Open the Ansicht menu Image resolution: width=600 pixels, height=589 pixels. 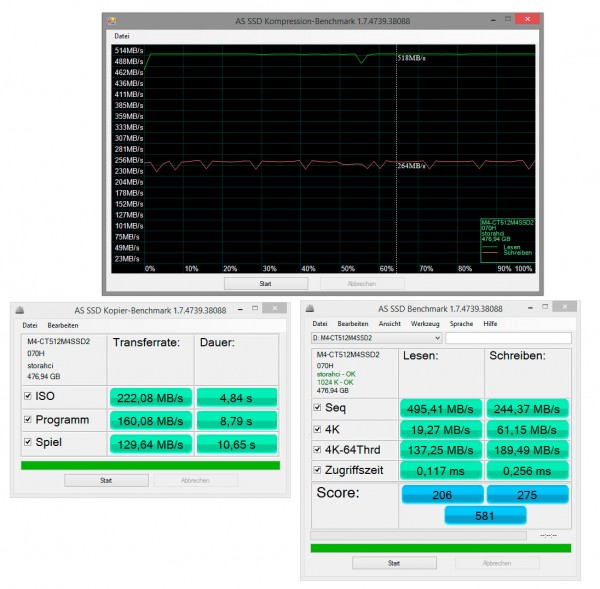(390, 324)
